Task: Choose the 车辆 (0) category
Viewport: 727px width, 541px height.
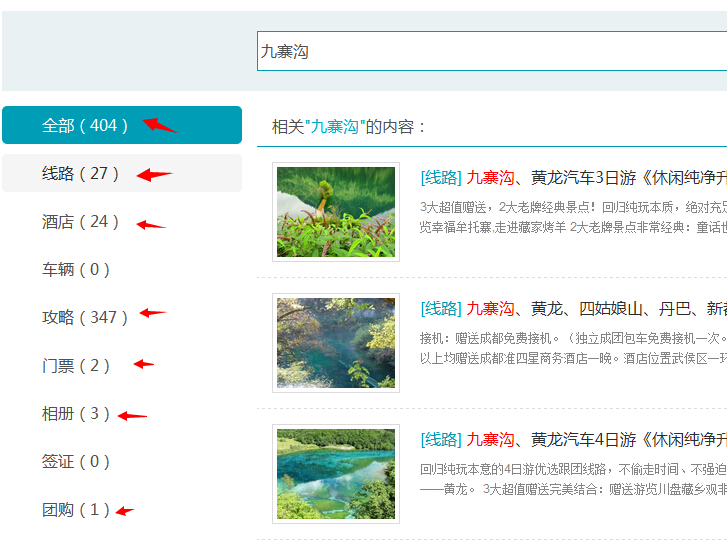Action: coord(76,270)
